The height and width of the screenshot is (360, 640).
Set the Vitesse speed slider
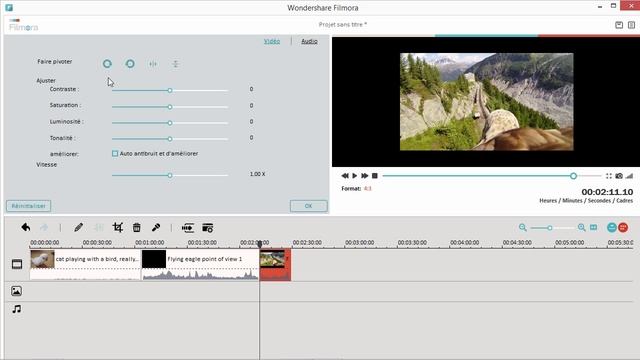(x=170, y=175)
